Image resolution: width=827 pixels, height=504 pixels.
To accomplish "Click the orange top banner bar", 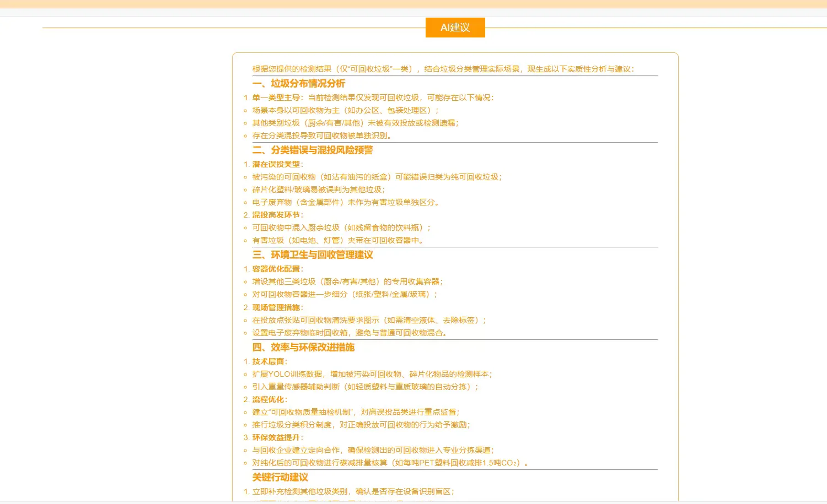I will [x=413, y=4].
